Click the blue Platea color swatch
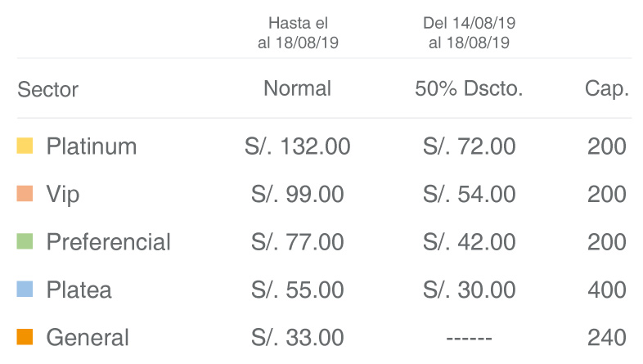This screenshot has height=364, width=643. coord(25,289)
